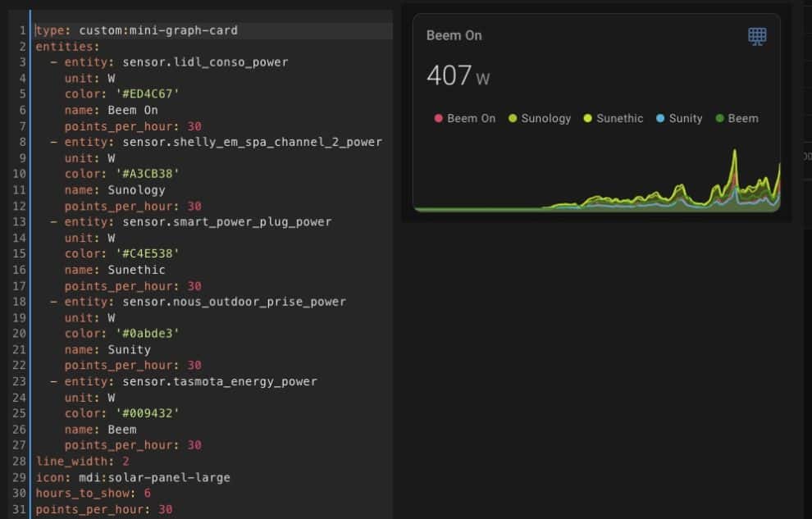Viewport: 812px width, 519px height.
Task: Click line number 15 in the editor gutter
Action: coord(21,253)
